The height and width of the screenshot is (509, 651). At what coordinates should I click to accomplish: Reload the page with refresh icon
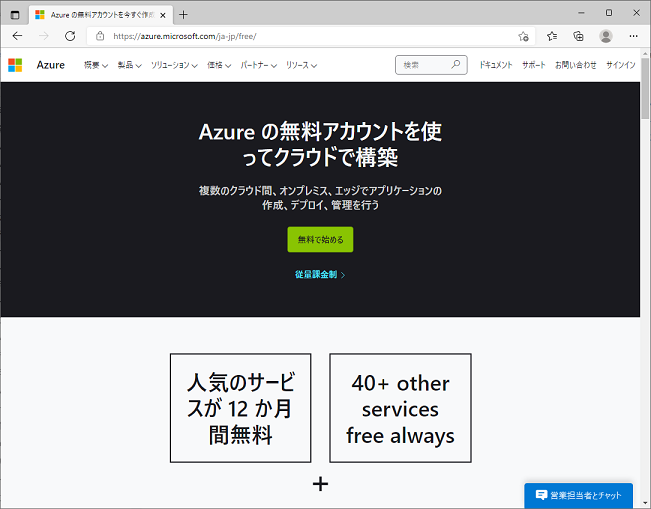(70, 36)
